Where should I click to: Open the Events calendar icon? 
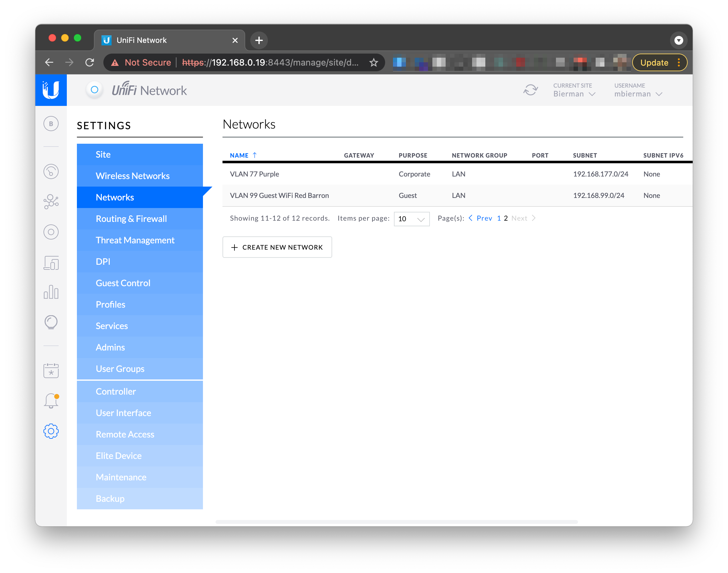coord(51,370)
